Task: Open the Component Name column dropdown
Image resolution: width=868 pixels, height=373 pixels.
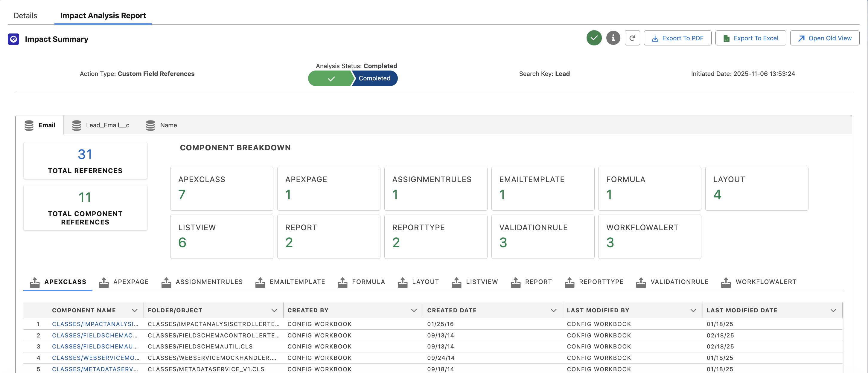Action: coord(134,310)
